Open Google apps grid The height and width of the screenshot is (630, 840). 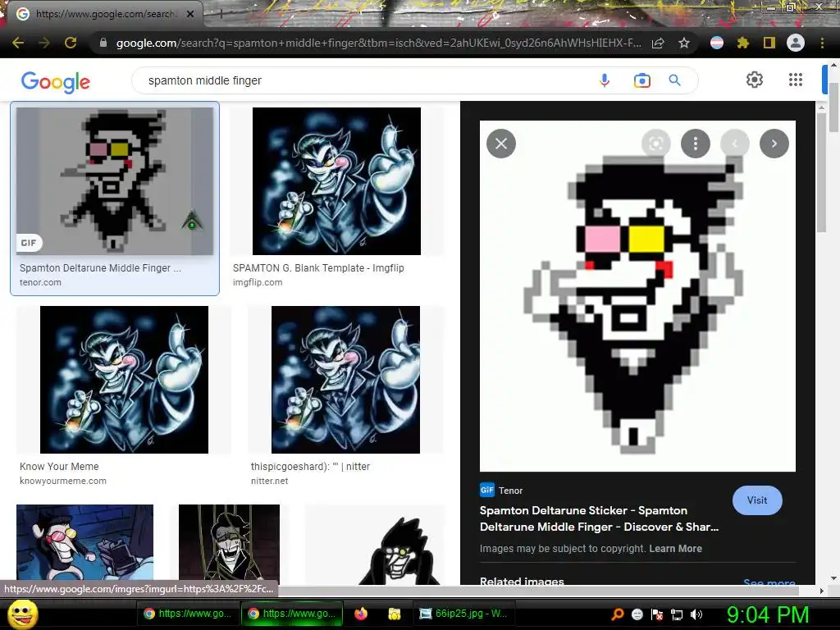click(796, 80)
